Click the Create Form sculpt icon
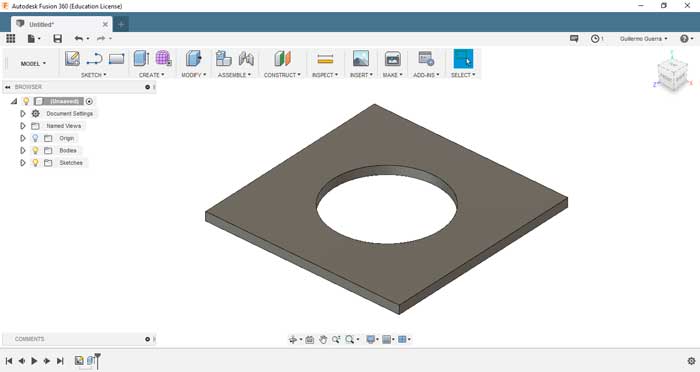 coord(163,59)
